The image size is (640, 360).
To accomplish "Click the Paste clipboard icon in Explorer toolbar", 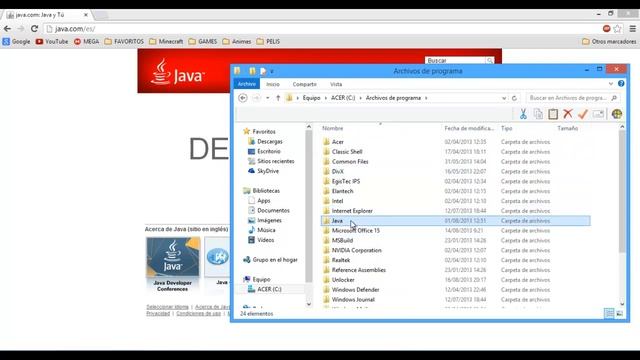I will click(x=553, y=114).
